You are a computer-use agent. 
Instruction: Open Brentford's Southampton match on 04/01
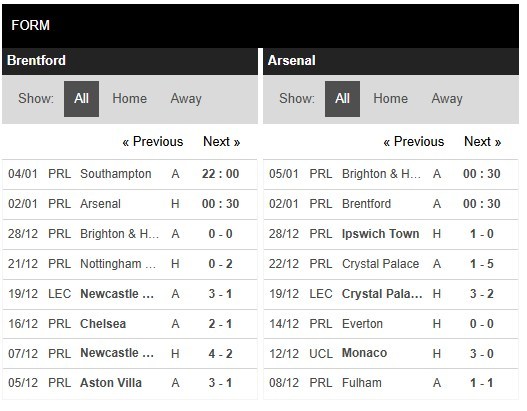(130, 174)
